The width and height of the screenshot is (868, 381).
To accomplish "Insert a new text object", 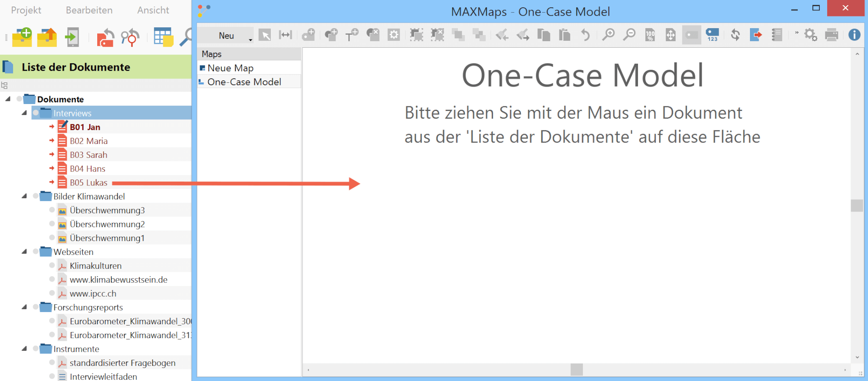I will tap(352, 35).
